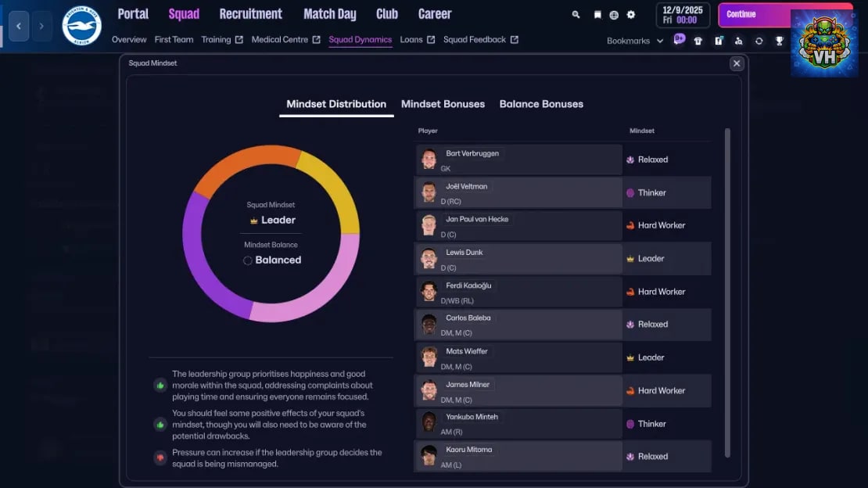Select the Yankuba Minteh player name

click(x=472, y=417)
